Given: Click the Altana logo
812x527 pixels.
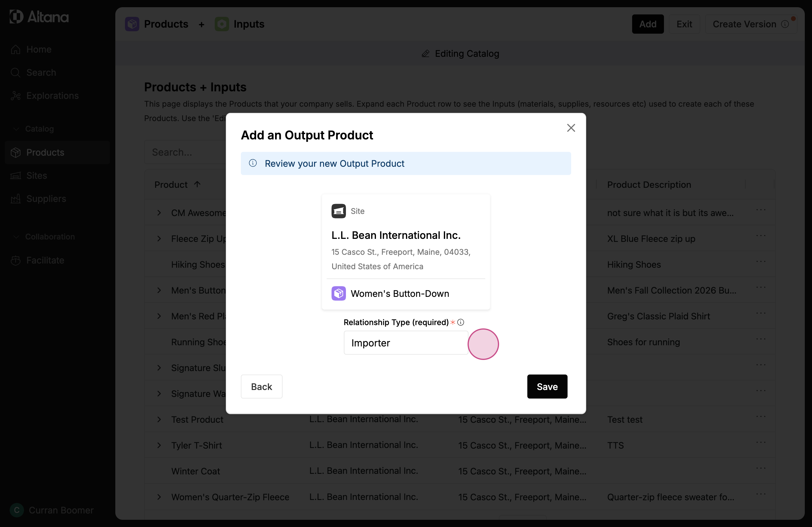Looking at the screenshot, I should coord(39,17).
